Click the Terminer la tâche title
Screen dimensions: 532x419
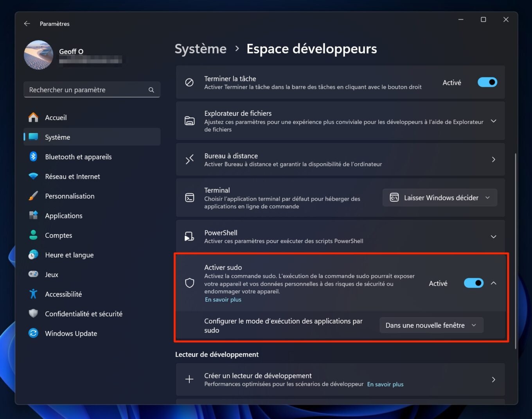coord(230,79)
